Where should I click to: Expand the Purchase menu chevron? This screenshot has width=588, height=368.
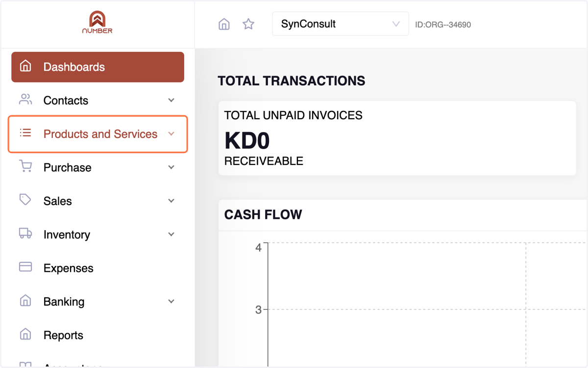[171, 167]
